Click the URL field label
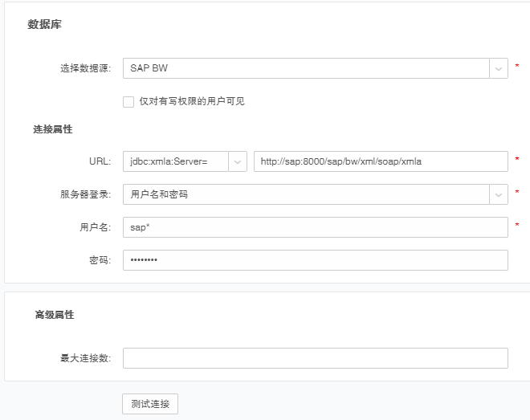 (100, 161)
